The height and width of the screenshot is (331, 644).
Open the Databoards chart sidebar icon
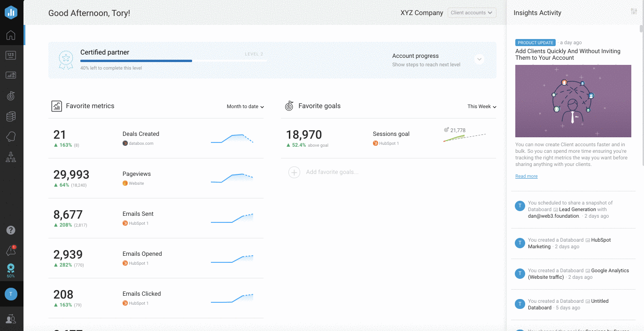coord(11,75)
